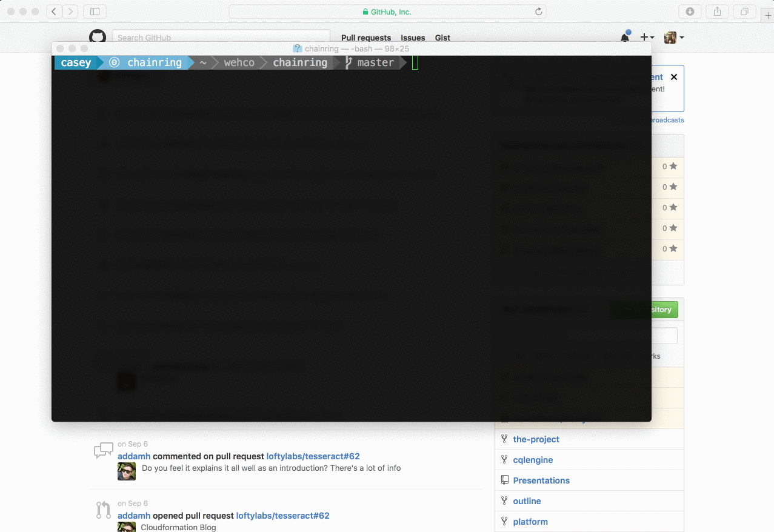Open Issues in GitHub header
774x532 pixels.
click(x=413, y=38)
